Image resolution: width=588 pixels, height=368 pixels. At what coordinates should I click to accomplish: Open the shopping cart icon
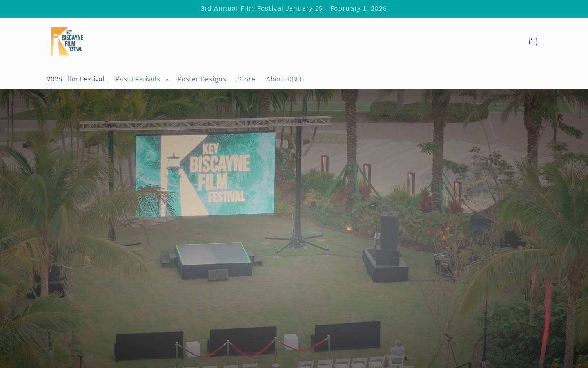(532, 41)
